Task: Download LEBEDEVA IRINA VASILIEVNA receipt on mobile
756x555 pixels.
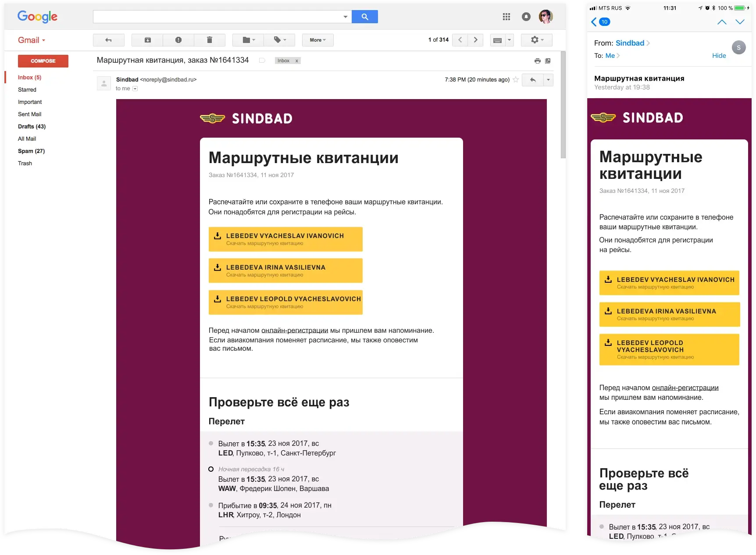Action: pos(669,314)
